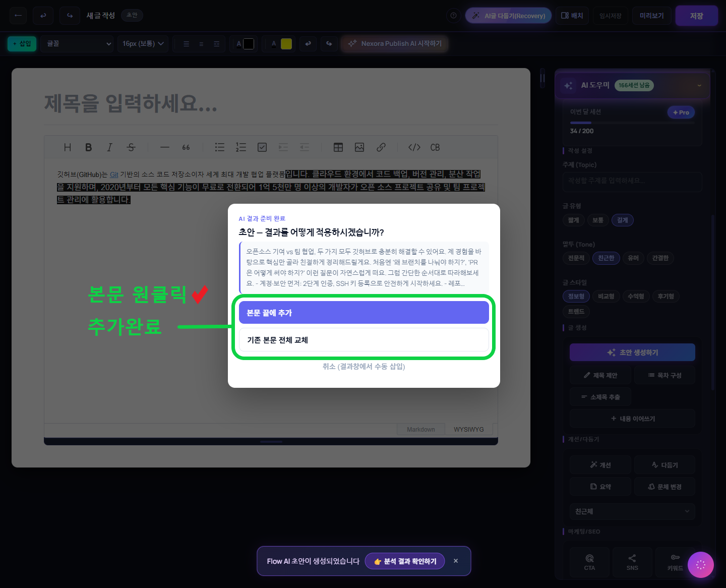
Task: Click the yellow highlight color swatch
Action: pyautogui.click(x=286, y=44)
